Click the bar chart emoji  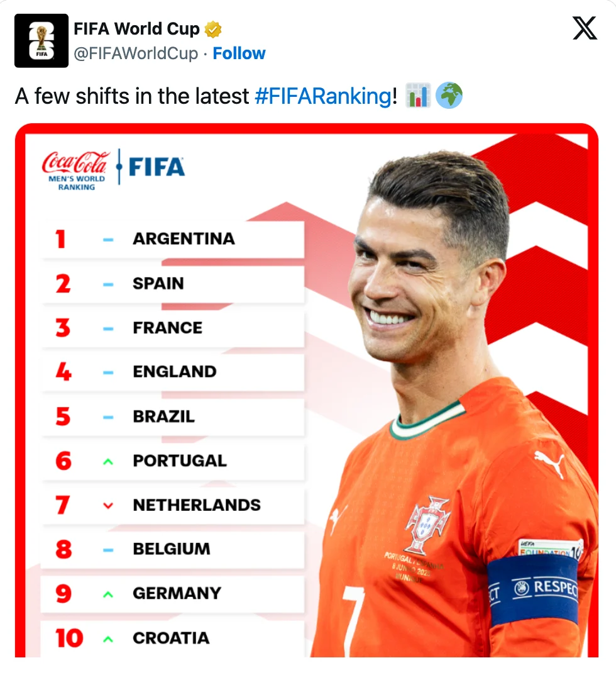[417, 96]
